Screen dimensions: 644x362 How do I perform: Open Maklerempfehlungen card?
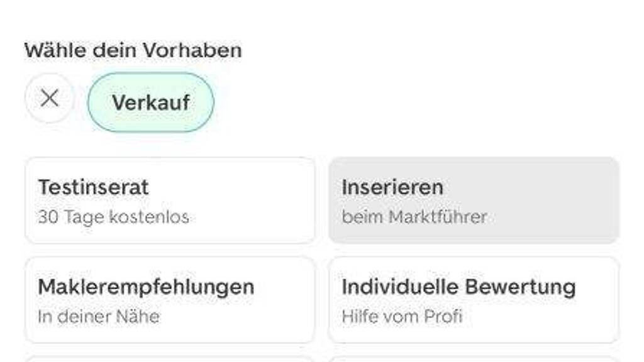click(170, 300)
